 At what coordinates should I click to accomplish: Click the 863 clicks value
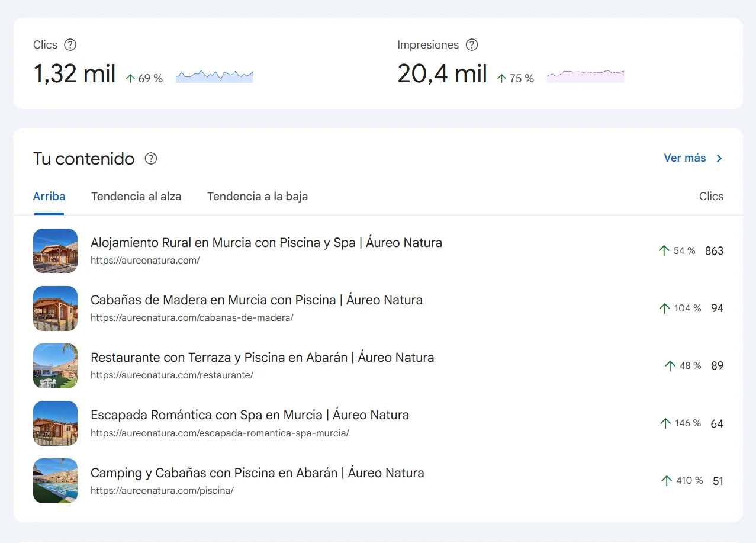coord(714,251)
